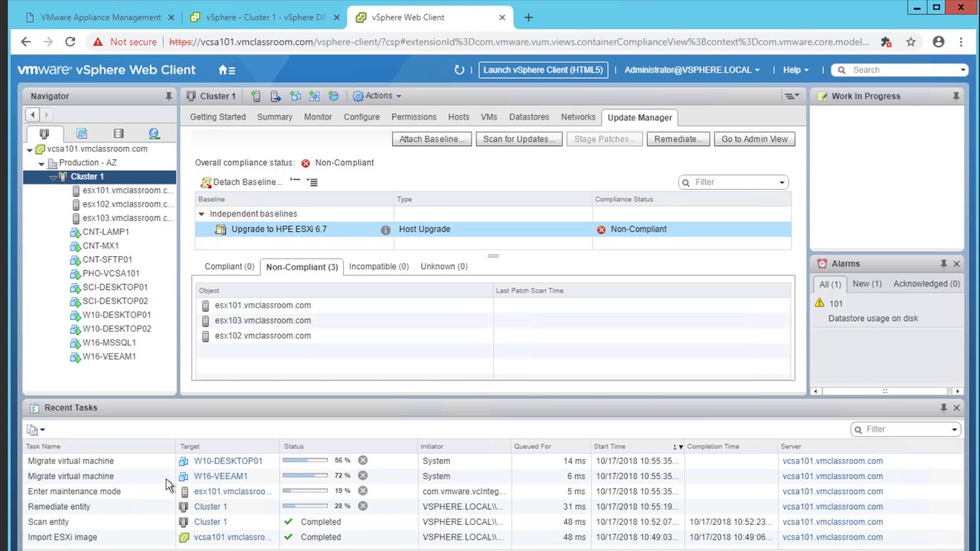980x551 pixels.
Task: Click Remediate button
Action: 678,139
